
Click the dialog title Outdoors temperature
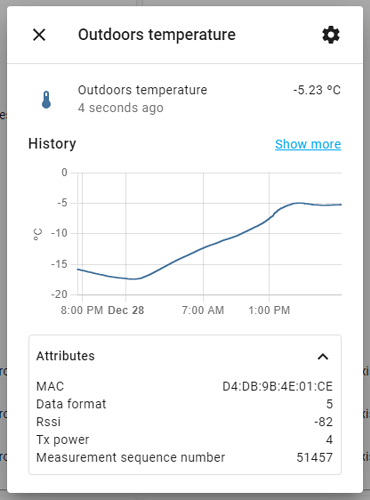(157, 35)
